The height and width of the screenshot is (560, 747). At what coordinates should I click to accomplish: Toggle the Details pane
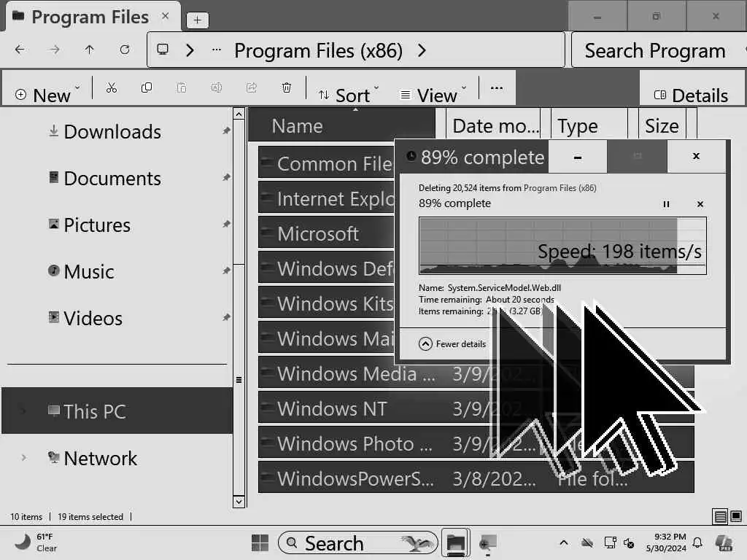(x=692, y=96)
